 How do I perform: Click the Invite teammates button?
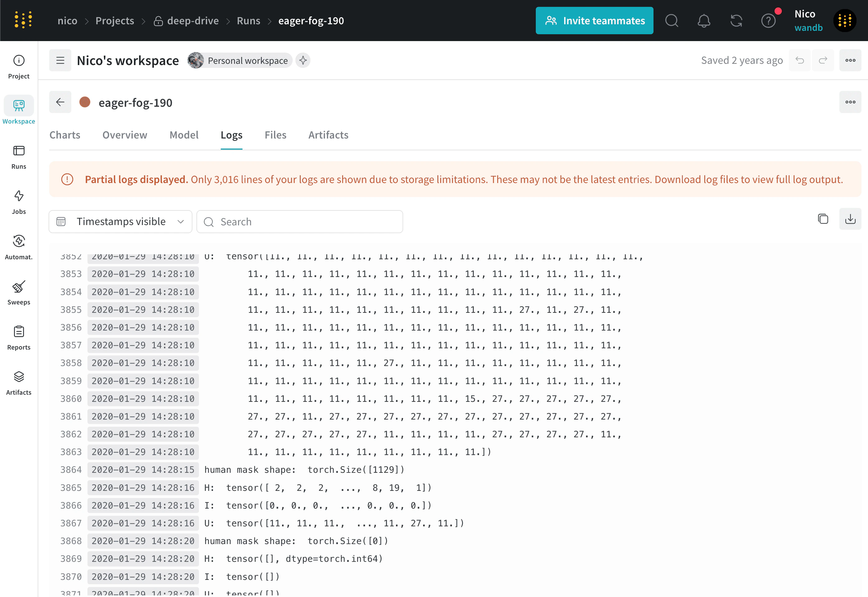coord(594,21)
